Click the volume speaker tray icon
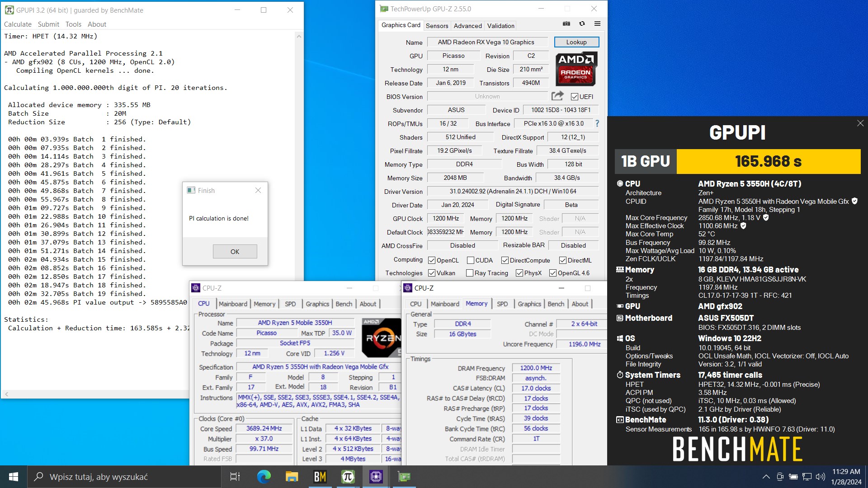Viewport: 868px width, 488px height. 821,477
